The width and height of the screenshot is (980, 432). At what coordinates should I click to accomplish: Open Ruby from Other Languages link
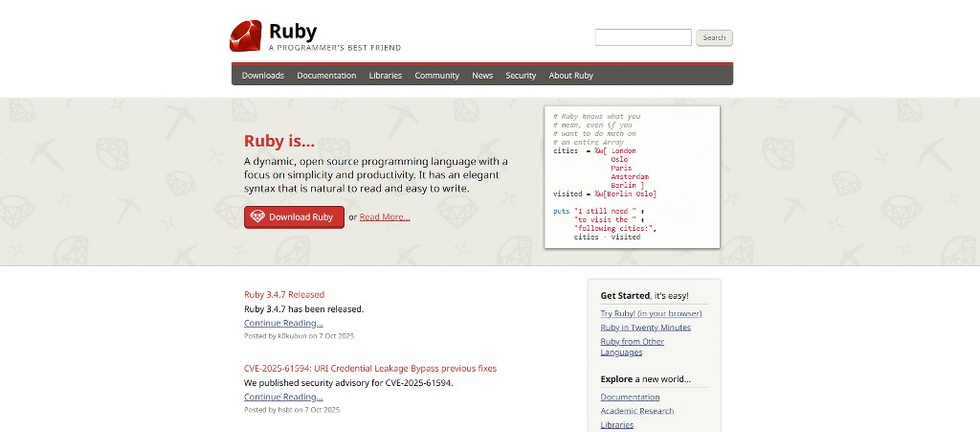click(632, 347)
